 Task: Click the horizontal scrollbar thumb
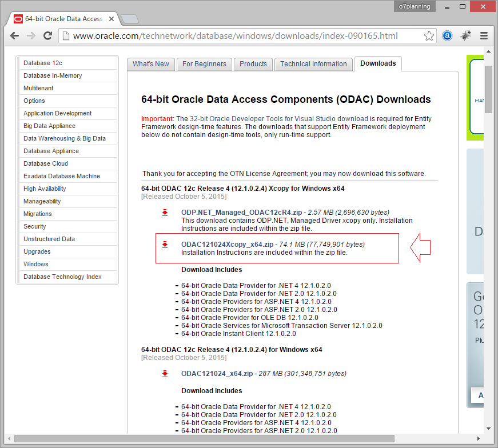[x=204, y=439]
